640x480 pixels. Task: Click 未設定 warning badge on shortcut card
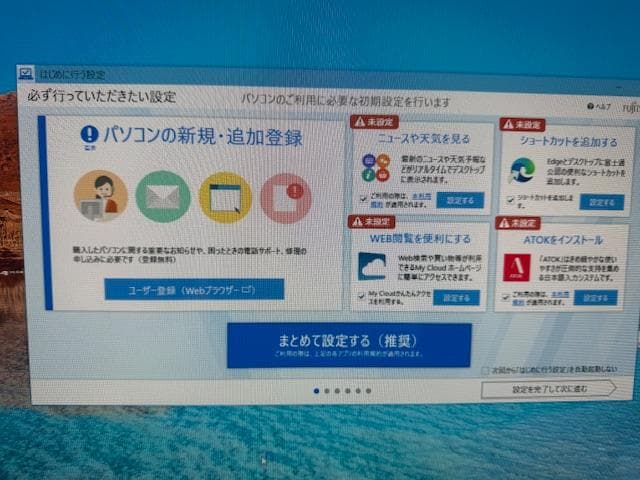coord(522,124)
